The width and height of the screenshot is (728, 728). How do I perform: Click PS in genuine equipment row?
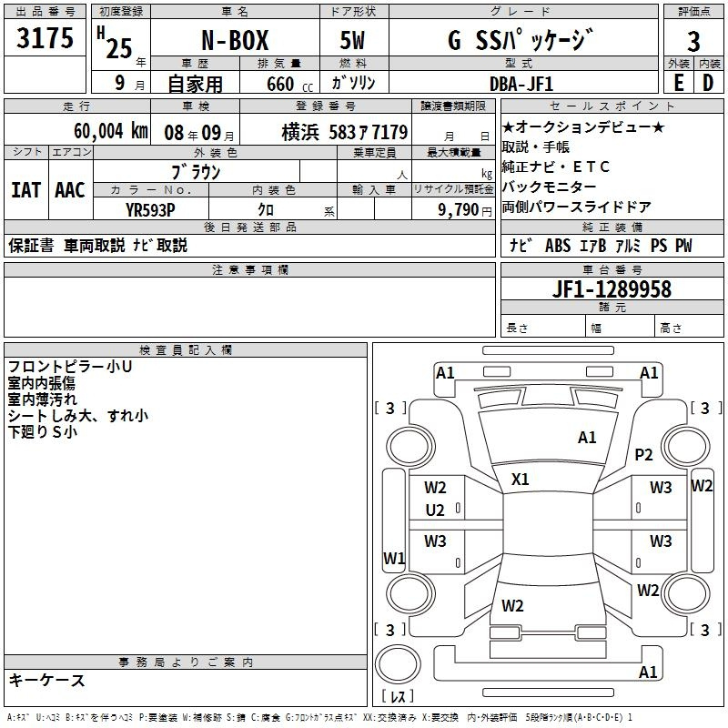pos(658,246)
